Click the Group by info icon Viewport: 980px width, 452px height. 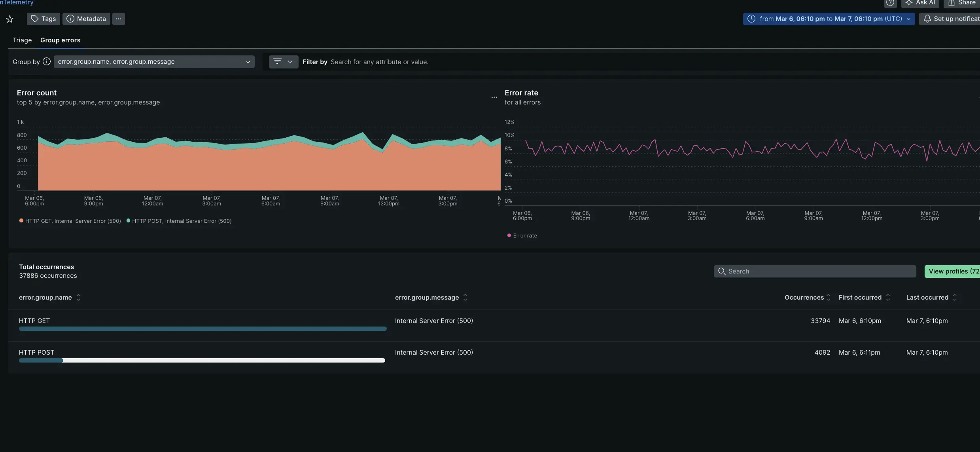coord(47,62)
